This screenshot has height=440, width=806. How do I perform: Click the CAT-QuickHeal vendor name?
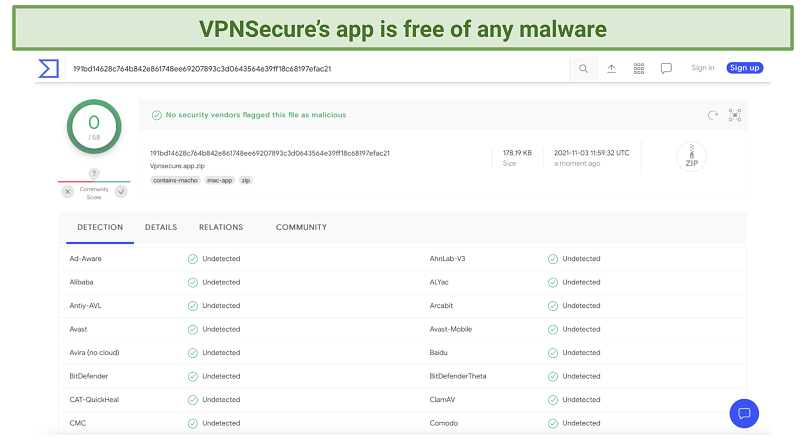coord(94,400)
